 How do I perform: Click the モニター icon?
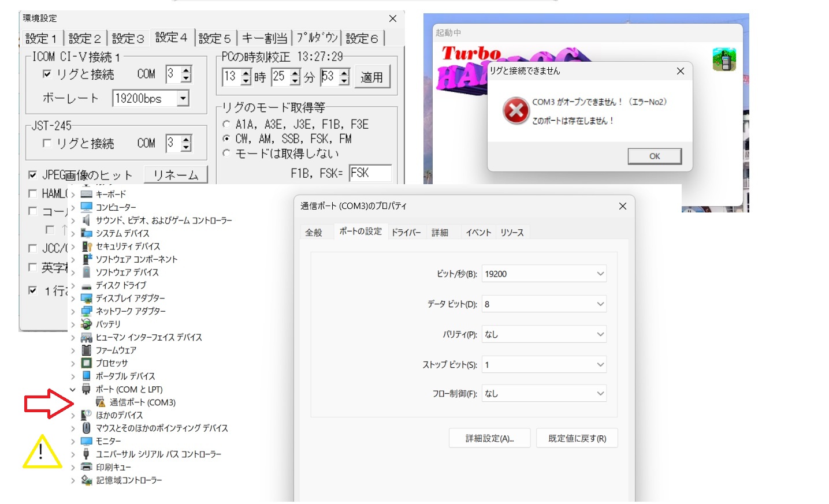pos(87,441)
